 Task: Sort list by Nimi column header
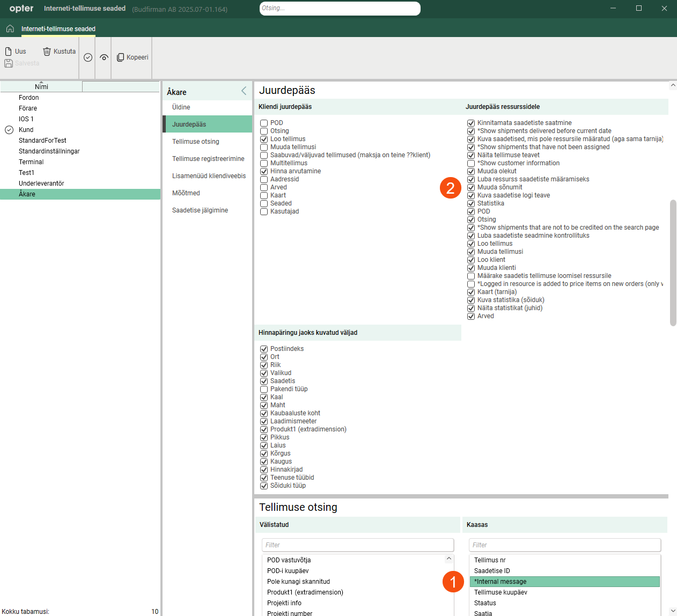click(x=41, y=86)
